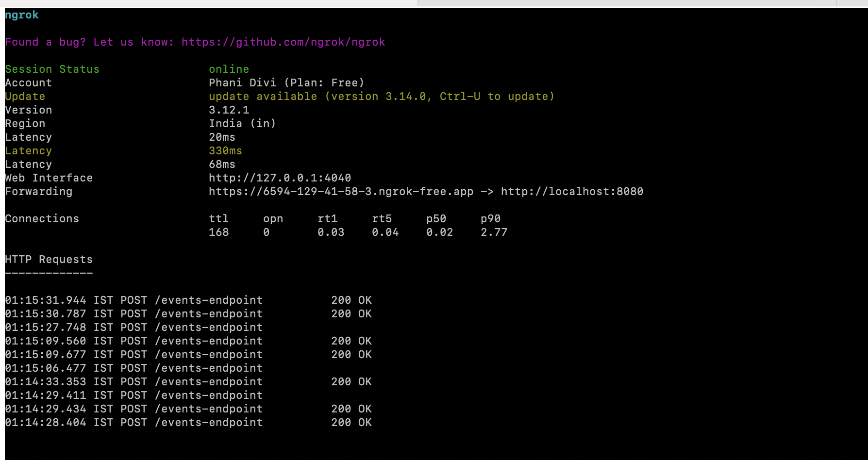Screen dimensions: 868x460
Task: Click the rt5 value '0.04'
Action: (x=385, y=232)
